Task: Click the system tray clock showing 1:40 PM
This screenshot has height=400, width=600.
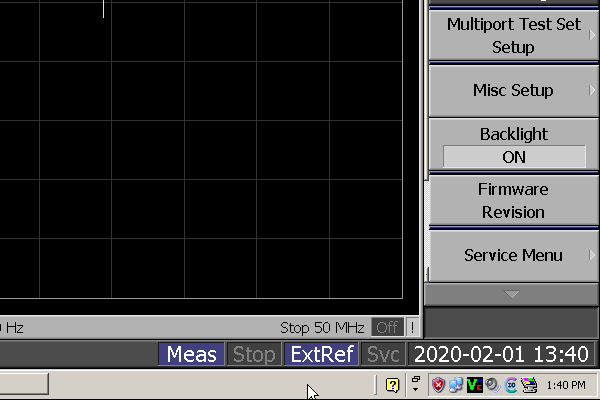Action: [x=566, y=385]
